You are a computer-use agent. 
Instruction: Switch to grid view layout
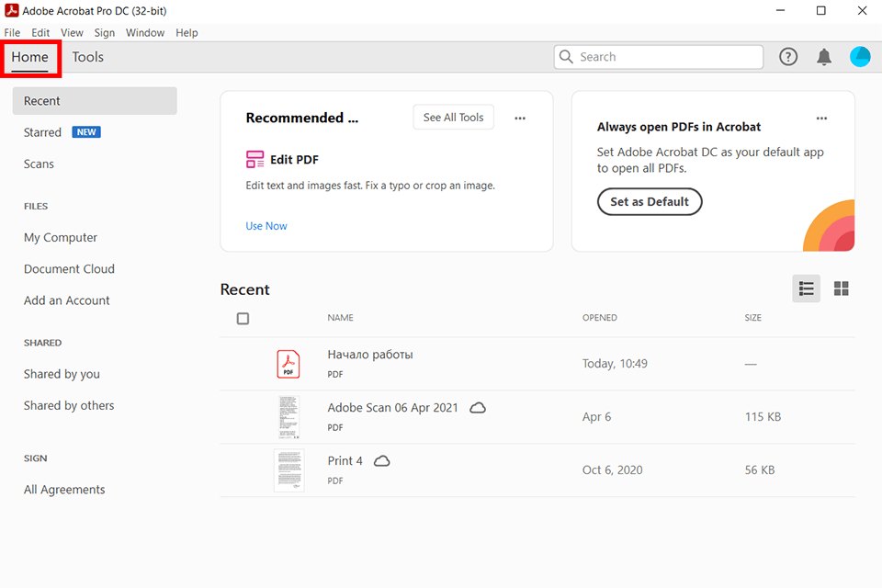pyautogui.click(x=841, y=288)
